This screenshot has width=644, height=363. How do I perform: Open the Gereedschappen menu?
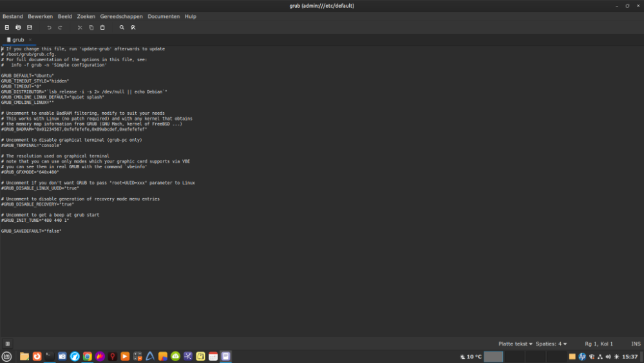click(121, 16)
